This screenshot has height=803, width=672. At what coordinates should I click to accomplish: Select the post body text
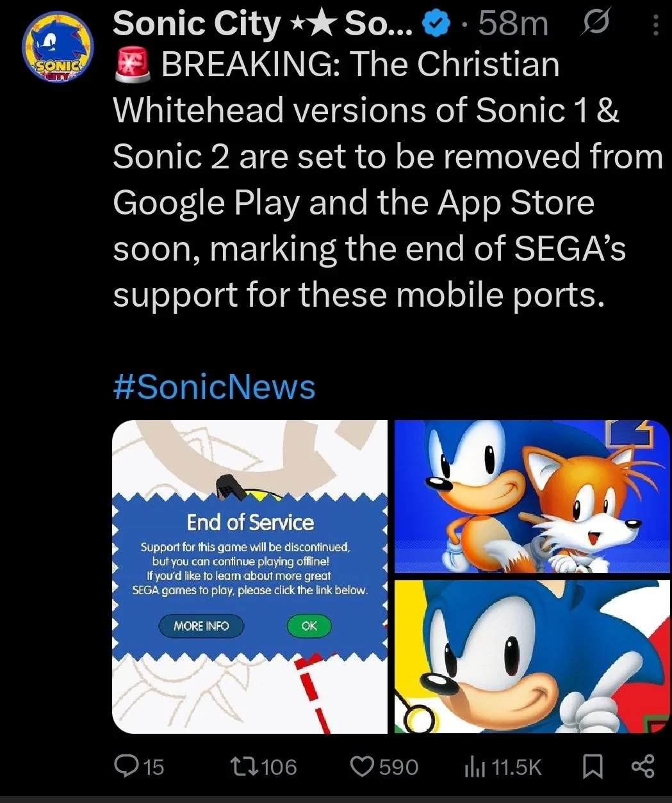pos(388,179)
